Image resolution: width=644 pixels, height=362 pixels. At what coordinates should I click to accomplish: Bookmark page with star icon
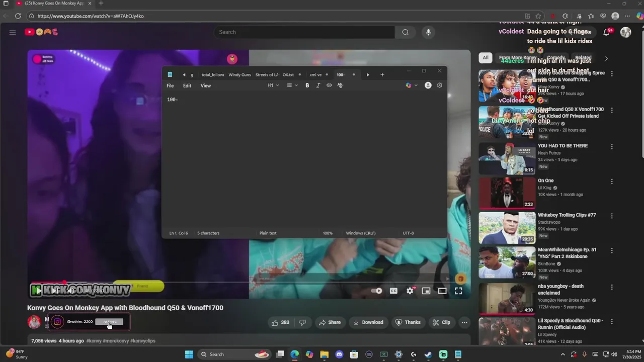pyautogui.click(x=538, y=16)
